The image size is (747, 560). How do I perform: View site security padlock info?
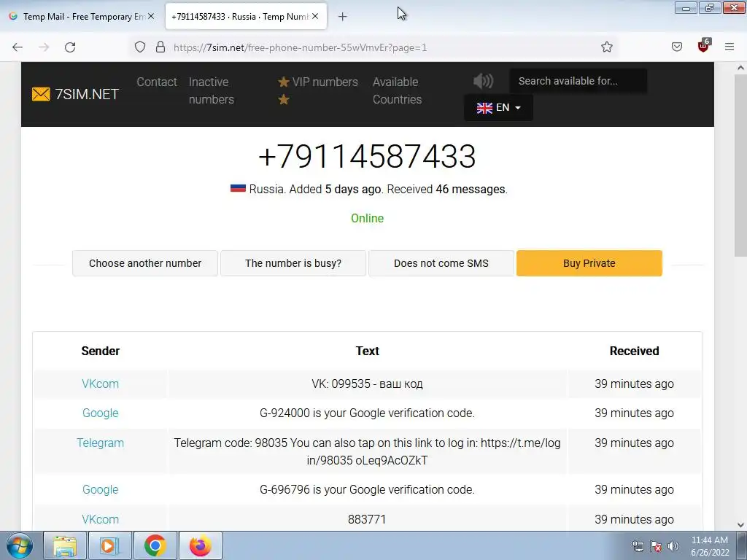pyautogui.click(x=160, y=47)
